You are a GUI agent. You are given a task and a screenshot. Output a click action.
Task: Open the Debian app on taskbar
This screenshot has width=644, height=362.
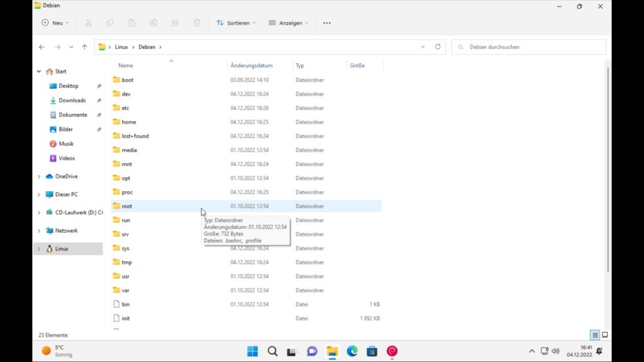tap(392, 351)
